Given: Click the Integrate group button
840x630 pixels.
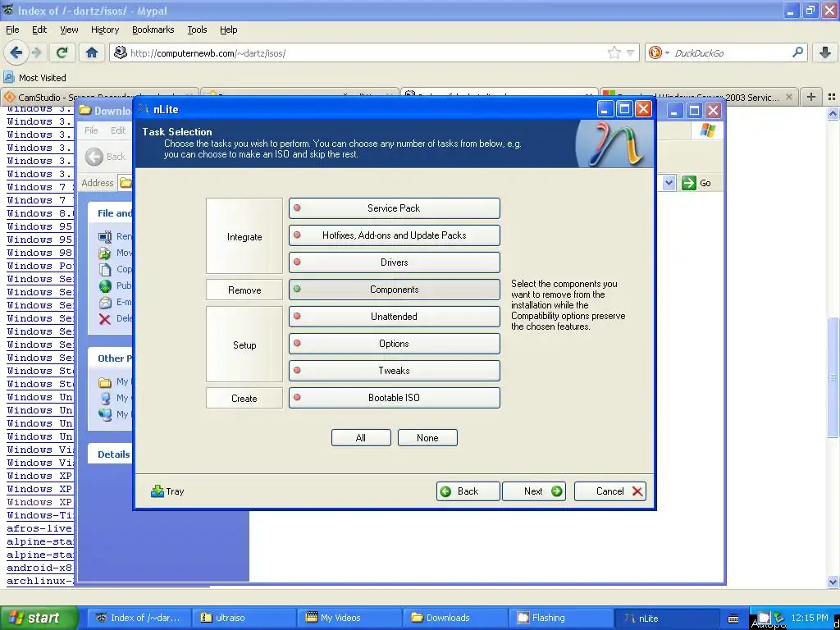Looking at the screenshot, I should 244,236.
